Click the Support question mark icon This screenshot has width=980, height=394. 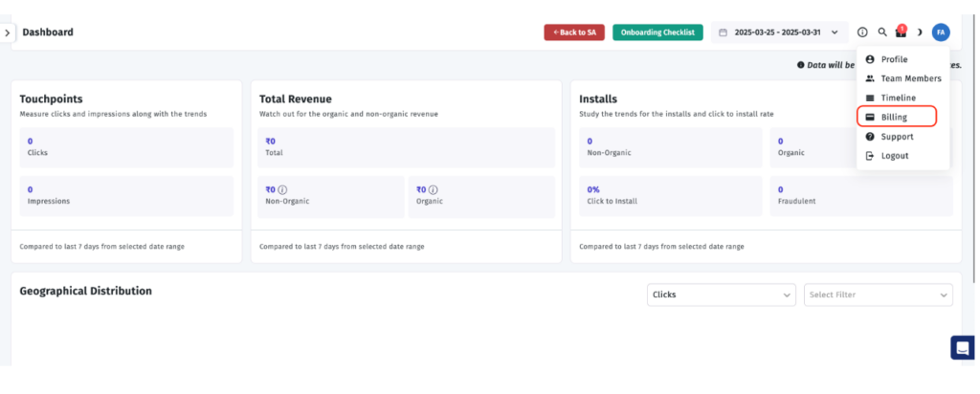coord(869,137)
